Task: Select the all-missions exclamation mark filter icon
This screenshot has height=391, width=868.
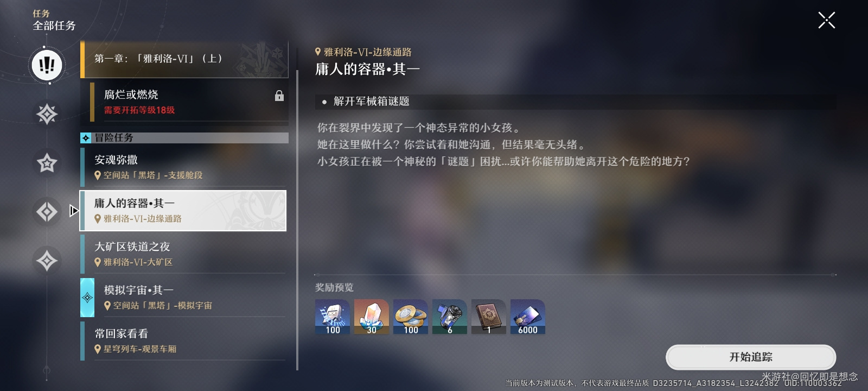Action: coord(47,65)
